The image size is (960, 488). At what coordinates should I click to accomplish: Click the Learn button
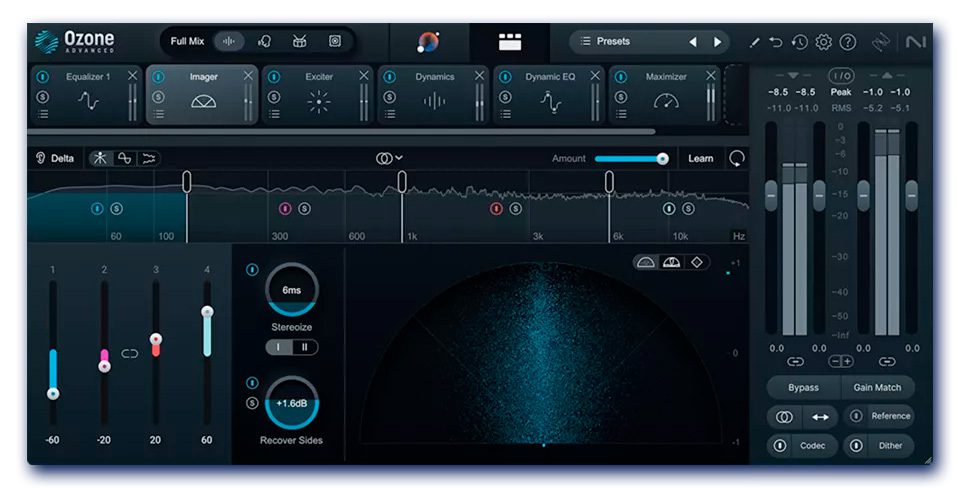pyautogui.click(x=700, y=159)
